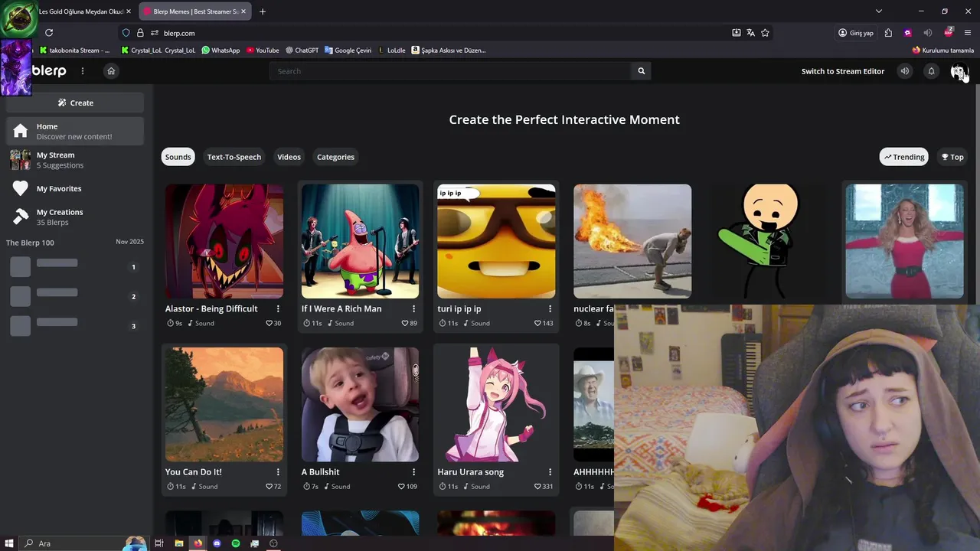Play the Alastor - Being Difficult thumbnail
Screen dimensions: 980x551
coord(224,241)
